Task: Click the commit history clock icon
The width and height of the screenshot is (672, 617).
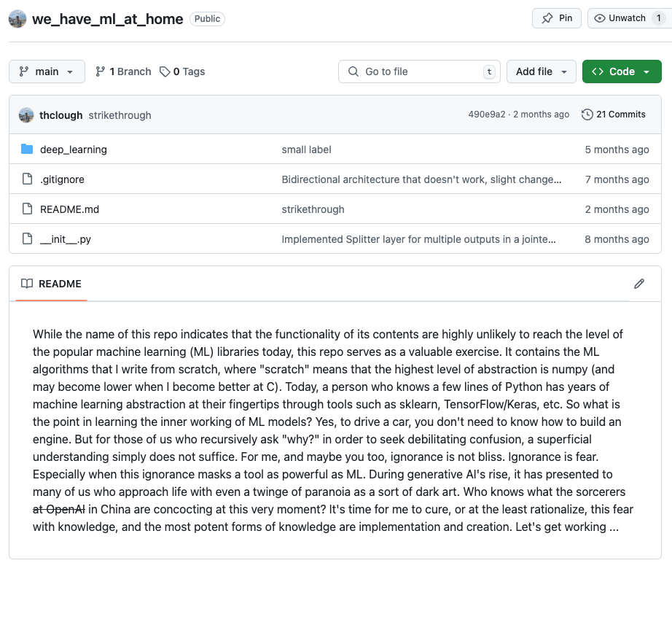Action: (x=587, y=115)
